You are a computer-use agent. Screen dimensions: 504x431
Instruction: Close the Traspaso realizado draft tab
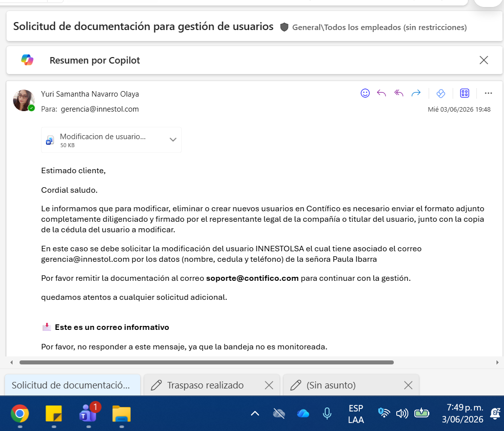(x=269, y=385)
